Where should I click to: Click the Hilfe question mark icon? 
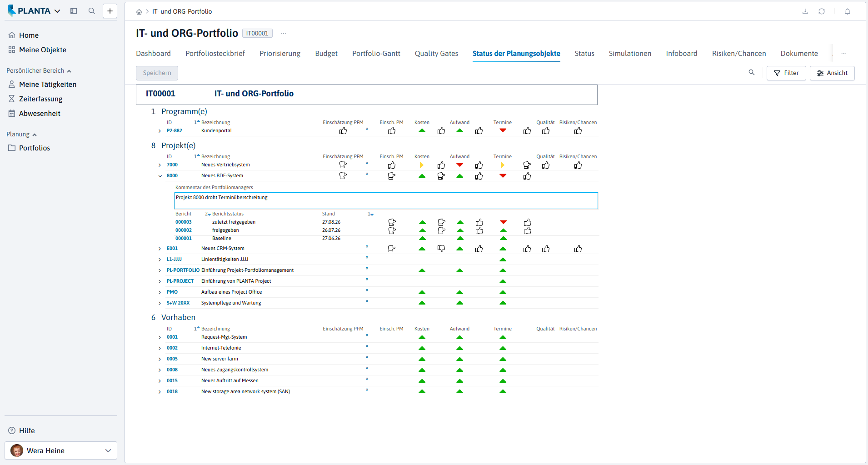click(x=12, y=430)
